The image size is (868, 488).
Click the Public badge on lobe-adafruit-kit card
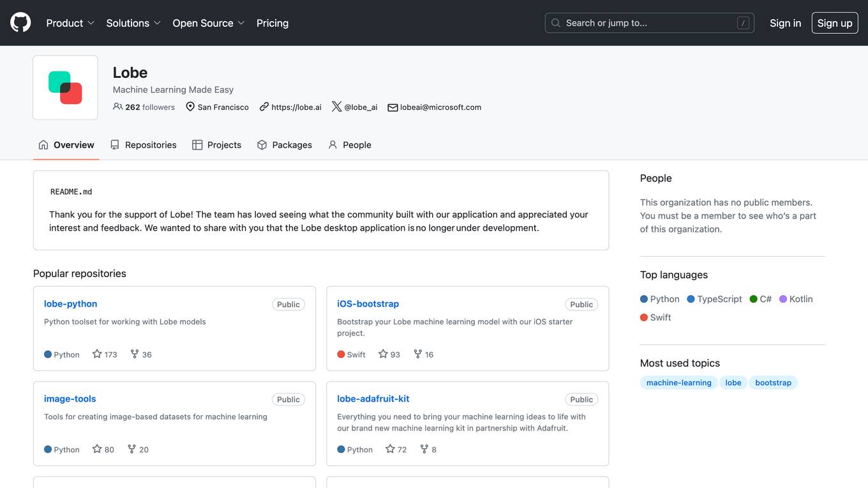coord(581,400)
